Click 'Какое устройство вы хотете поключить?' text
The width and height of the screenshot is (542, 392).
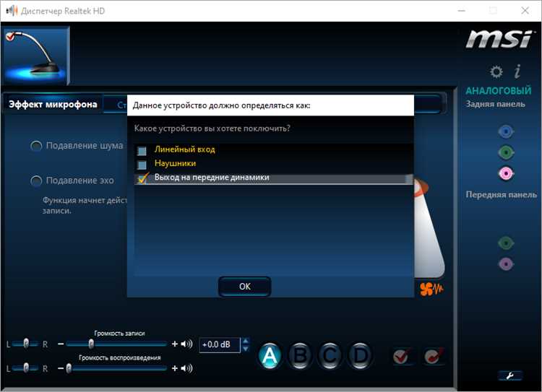coord(212,129)
